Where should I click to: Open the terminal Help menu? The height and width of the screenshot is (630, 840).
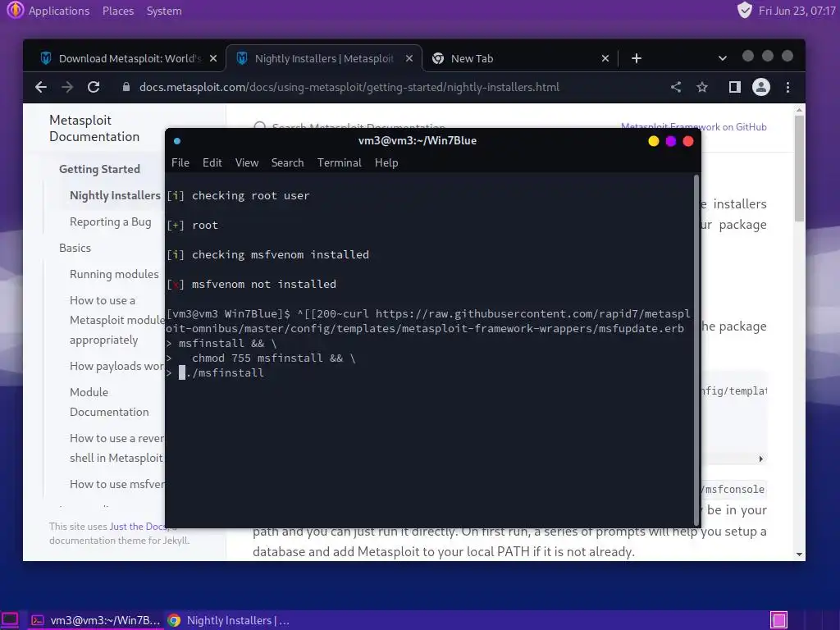(386, 163)
